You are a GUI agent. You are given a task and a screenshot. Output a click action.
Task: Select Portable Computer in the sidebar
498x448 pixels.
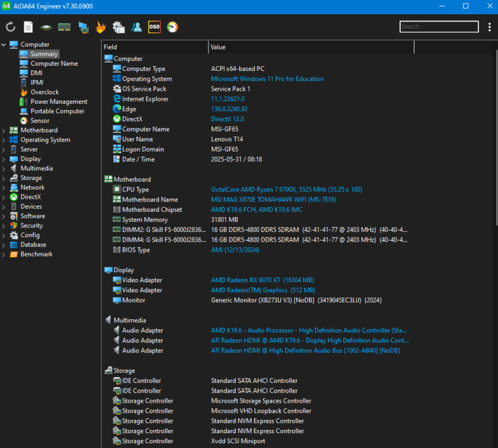pyautogui.click(x=57, y=111)
